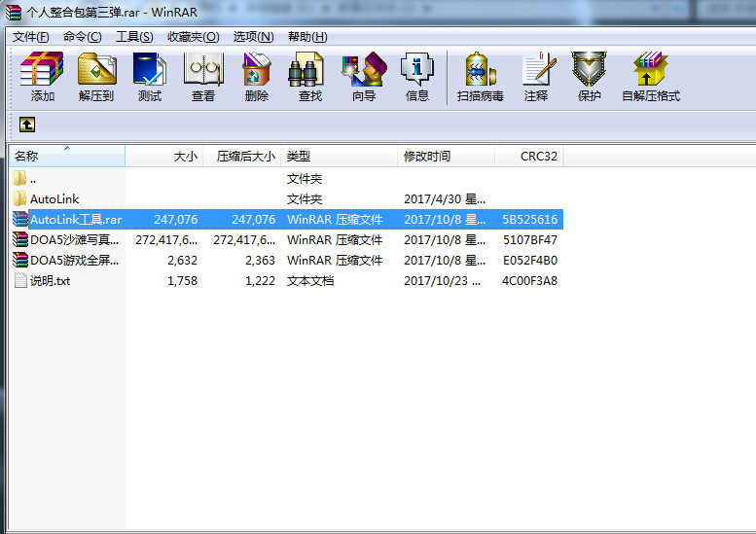Select file AutoLink工具.rar name
Screen dimensions: 756x534
76,220
